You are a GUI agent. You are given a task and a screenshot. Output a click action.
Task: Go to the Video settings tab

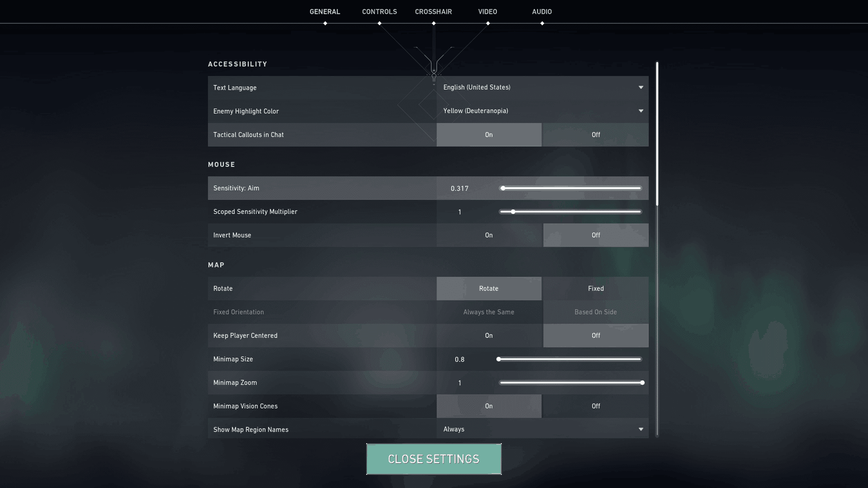click(487, 12)
